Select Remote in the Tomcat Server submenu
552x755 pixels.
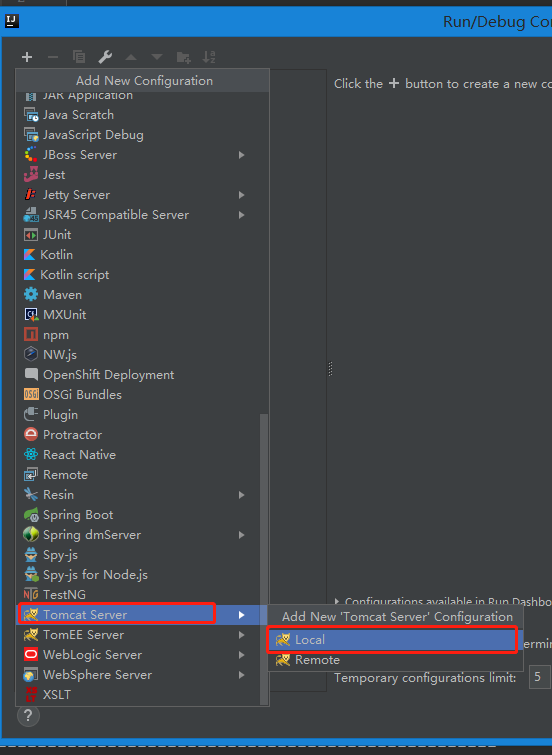pyautogui.click(x=395, y=660)
